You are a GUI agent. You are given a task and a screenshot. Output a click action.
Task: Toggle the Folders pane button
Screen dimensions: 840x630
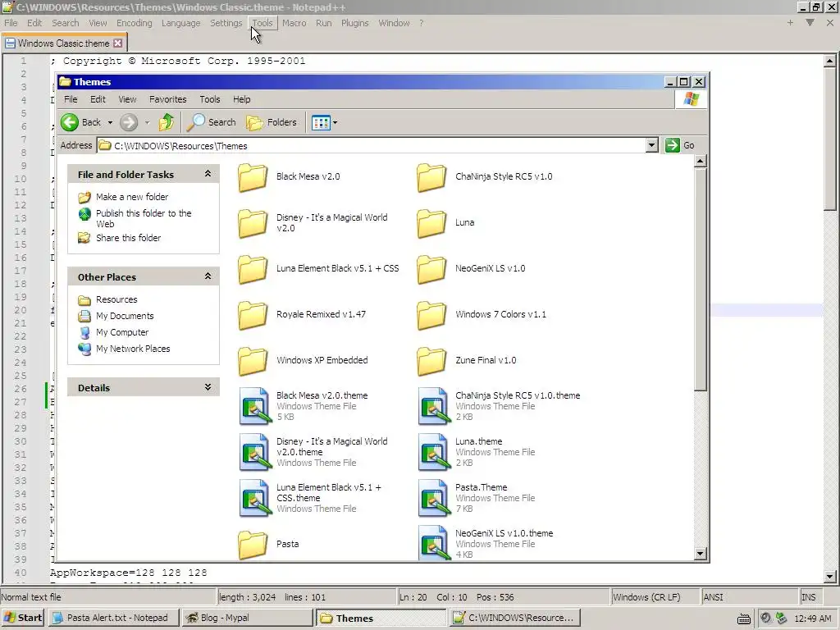[x=271, y=122]
